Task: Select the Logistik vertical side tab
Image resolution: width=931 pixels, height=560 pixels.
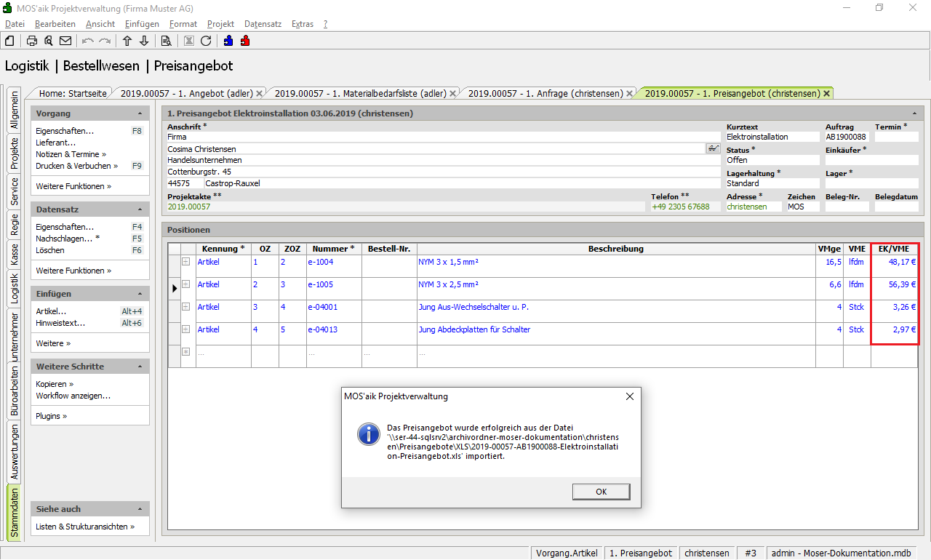Action: (15, 288)
